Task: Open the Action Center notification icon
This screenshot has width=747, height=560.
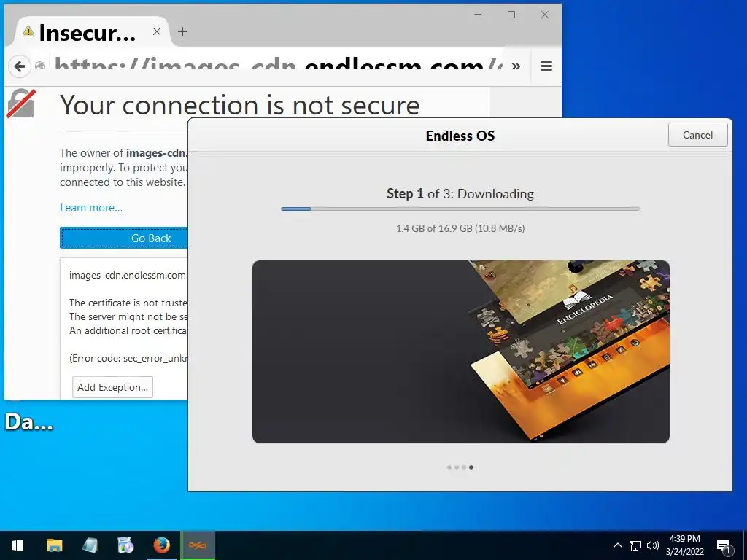Action: [x=724, y=546]
